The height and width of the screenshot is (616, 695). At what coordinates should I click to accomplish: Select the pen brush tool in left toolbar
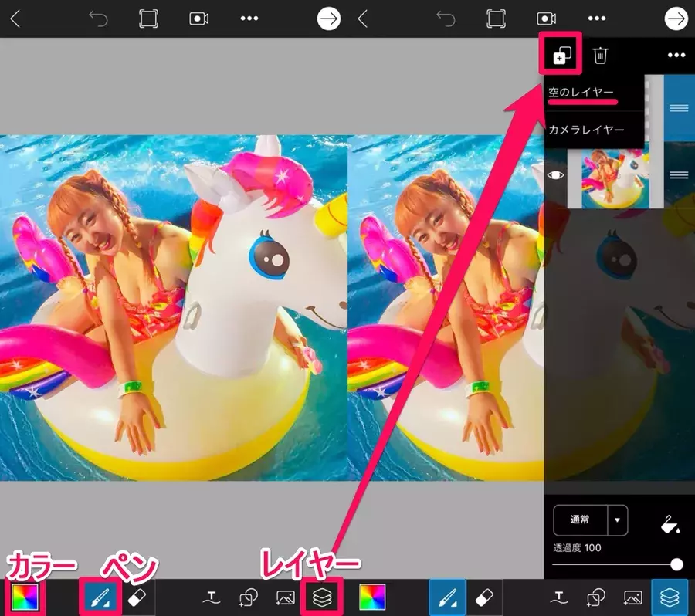(x=101, y=597)
